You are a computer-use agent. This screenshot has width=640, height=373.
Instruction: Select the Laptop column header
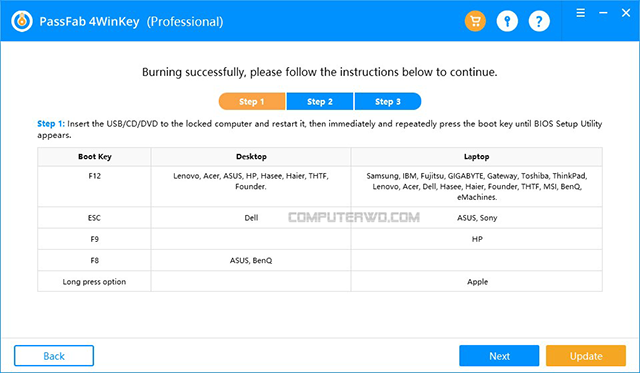(477, 157)
